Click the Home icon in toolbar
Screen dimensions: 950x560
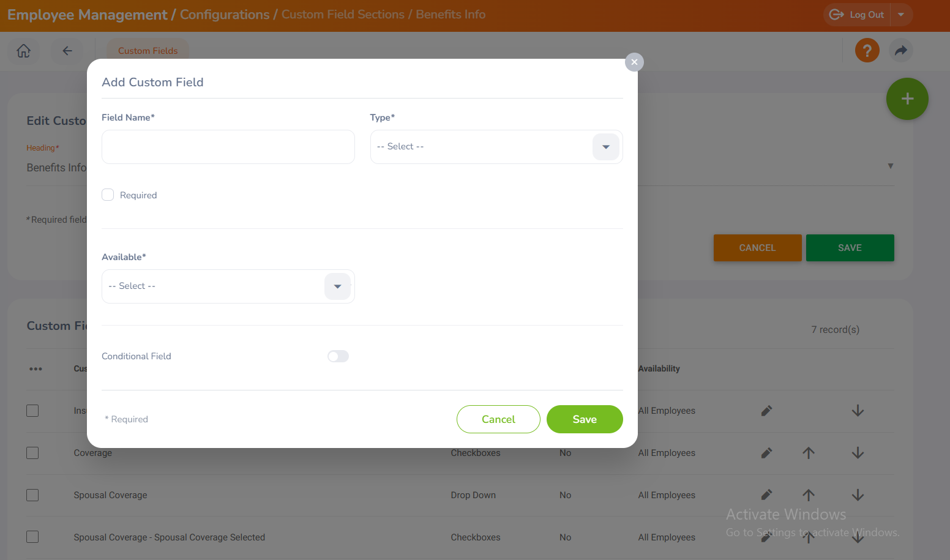(x=23, y=51)
